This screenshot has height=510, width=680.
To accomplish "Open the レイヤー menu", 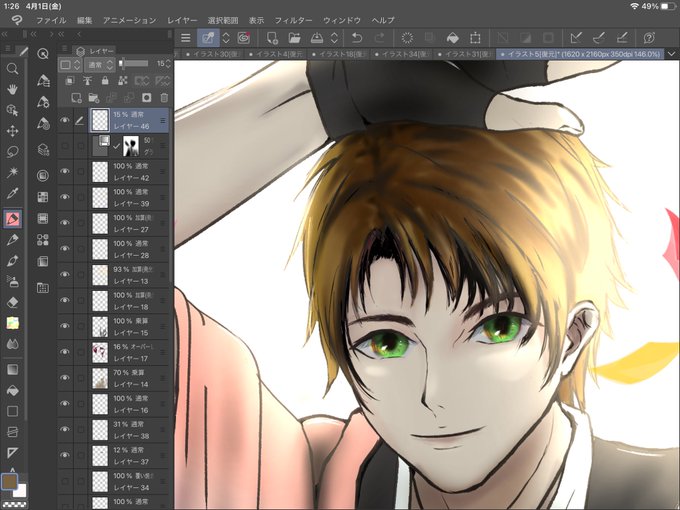I will pos(182,20).
